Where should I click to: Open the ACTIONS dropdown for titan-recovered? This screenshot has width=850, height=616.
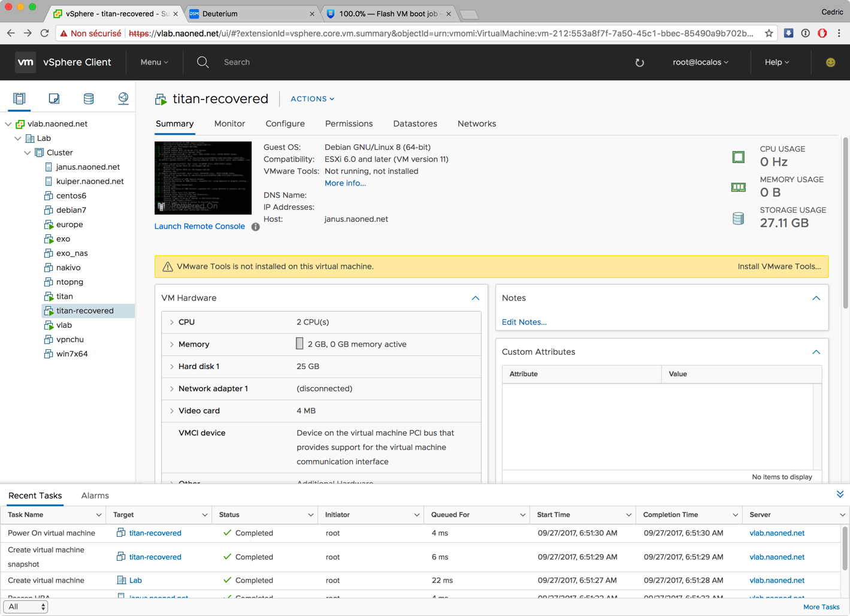pyautogui.click(x=312, y=99)
